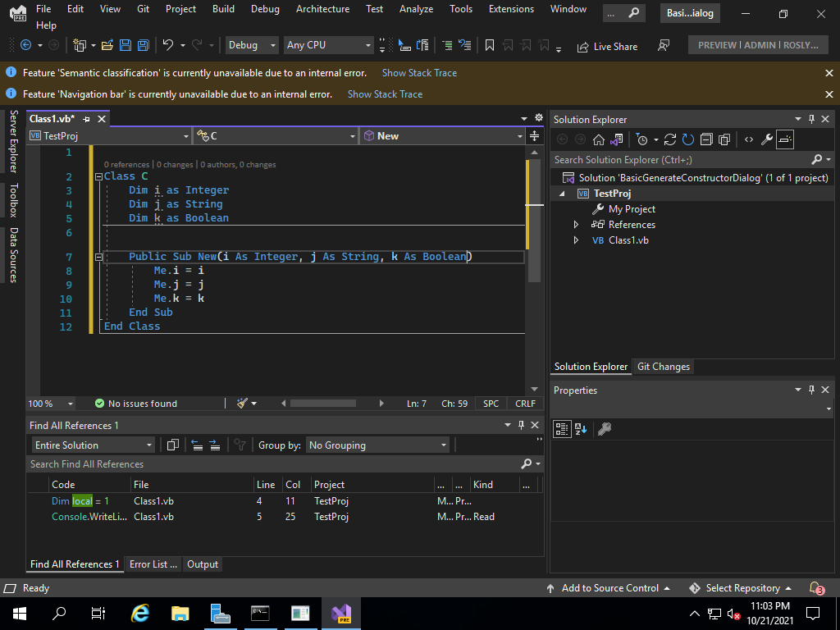This screenshot has height=630, width=840.
Task: Dismiss the Semantic classification error info bar
Action: pyautogui.click(x=829, y=73)
